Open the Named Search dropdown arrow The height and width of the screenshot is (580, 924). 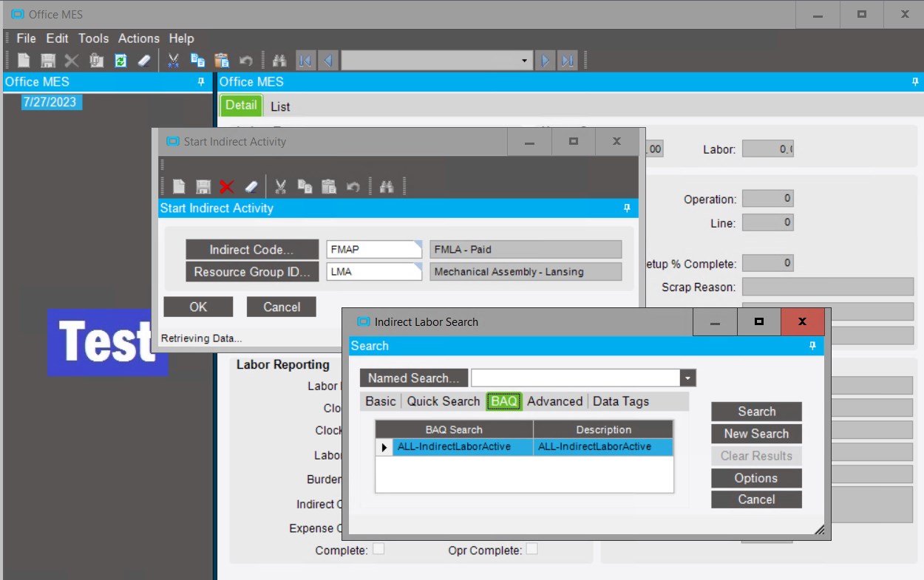[x=688, y=378]
